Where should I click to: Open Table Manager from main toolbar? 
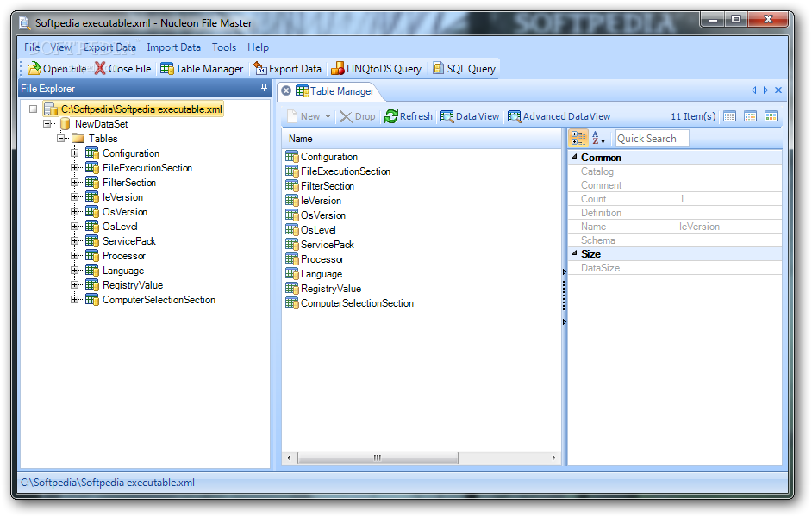pyautogui.click(x=202, y=68)
